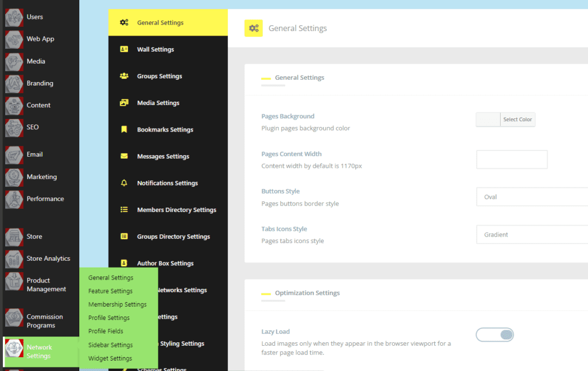Click the Store Analytics icon
This screenshot has height=371, width=588.
tap(14, 259)
